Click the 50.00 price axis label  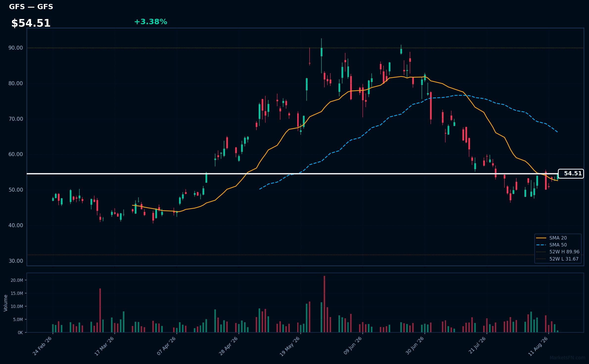(16, 190)
